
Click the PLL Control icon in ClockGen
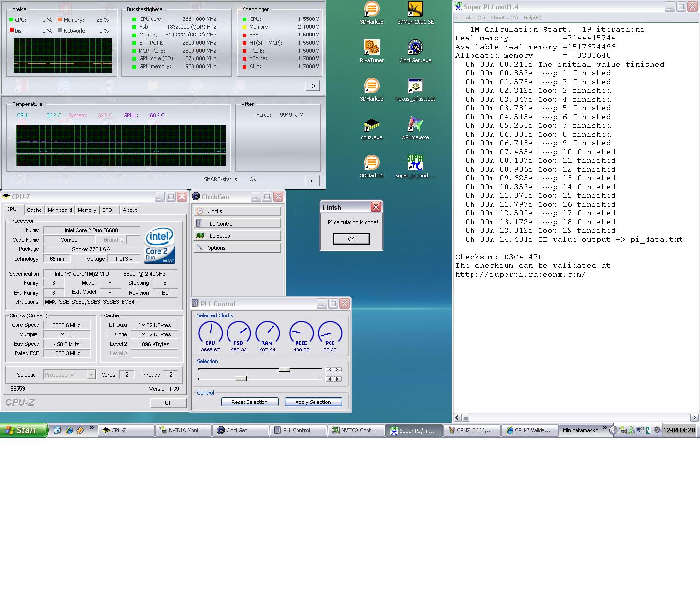point(200,223)
